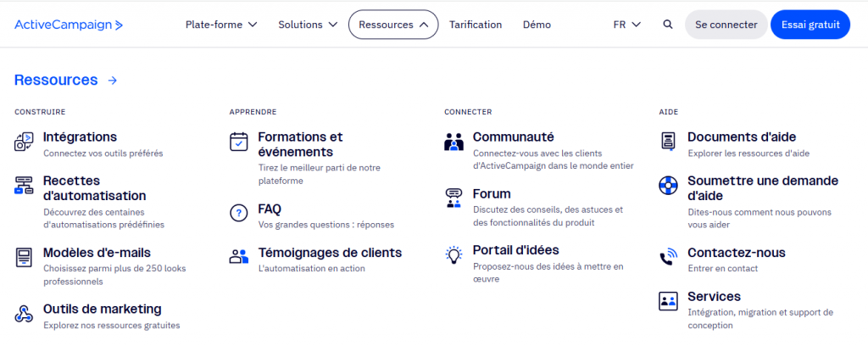This screenshot has width=868, height=346.
Task: Click 'Discutez des conseils' description text
Action: pyautogui.click(x=548, y=216)
